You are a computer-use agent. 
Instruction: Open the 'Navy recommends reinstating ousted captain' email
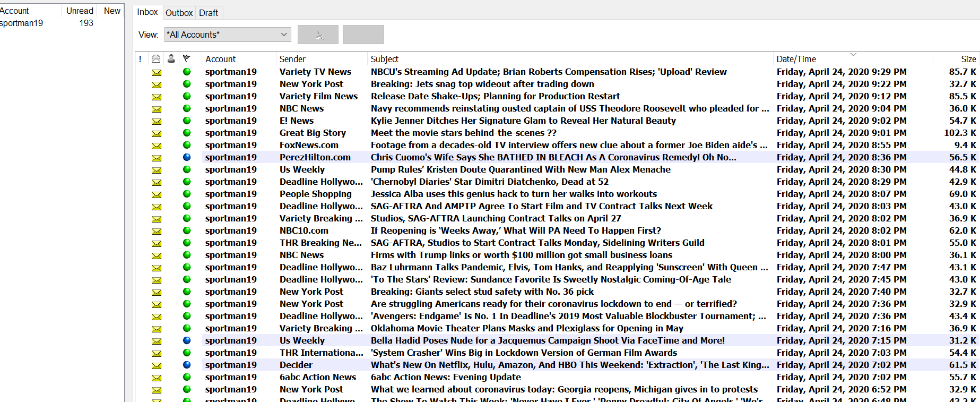pos(570,108)
